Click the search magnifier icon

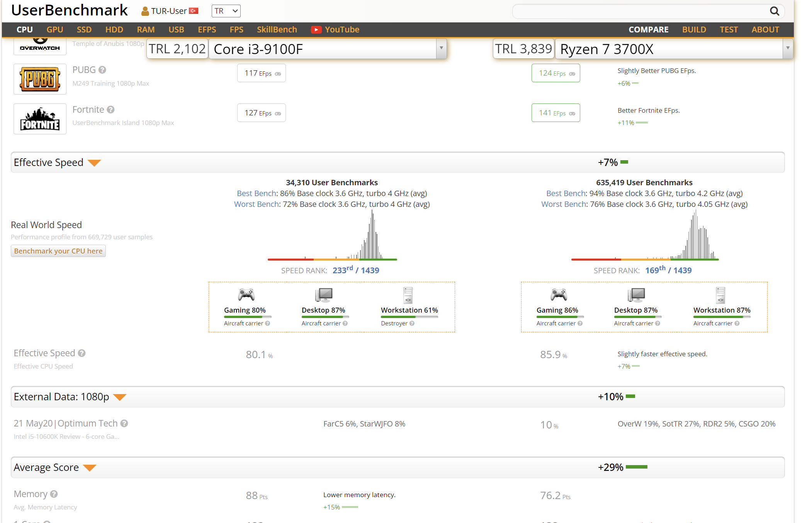774,11
